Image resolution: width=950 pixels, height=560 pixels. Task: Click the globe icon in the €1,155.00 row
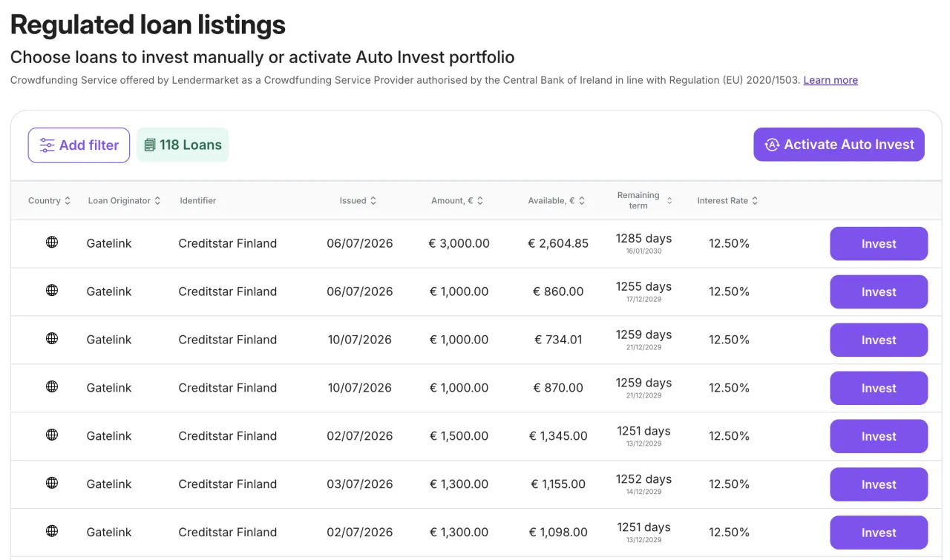[52, 483]
